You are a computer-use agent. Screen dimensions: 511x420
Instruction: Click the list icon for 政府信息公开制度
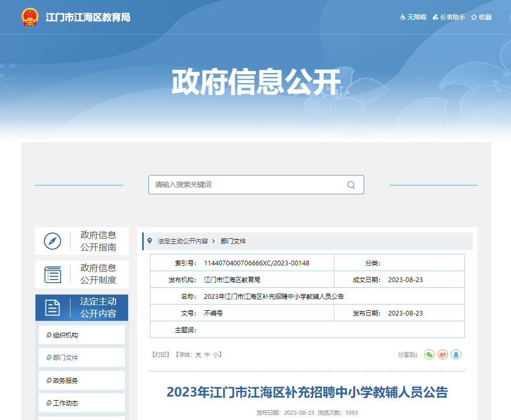53,274
